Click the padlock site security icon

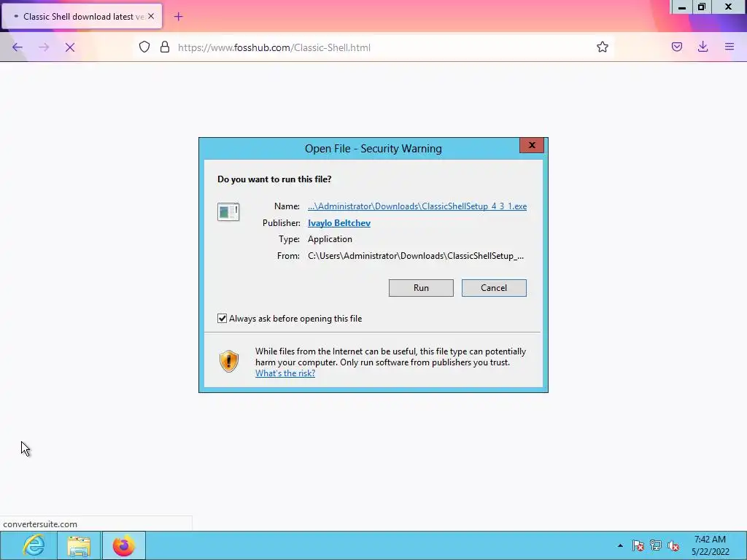pos(165,47)
